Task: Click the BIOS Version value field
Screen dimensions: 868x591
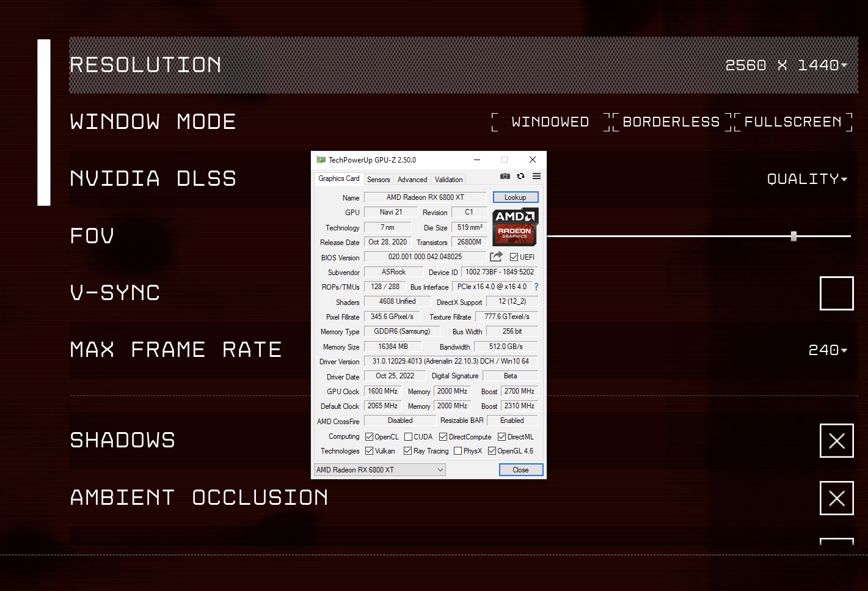Action: (425, 257)
